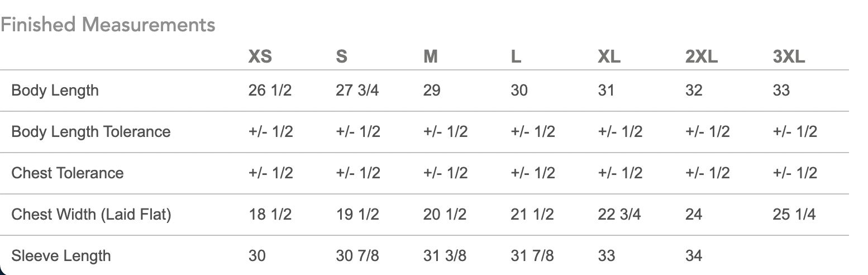Select the M size column header
The image size is (868, 275).
coord(430,57)
